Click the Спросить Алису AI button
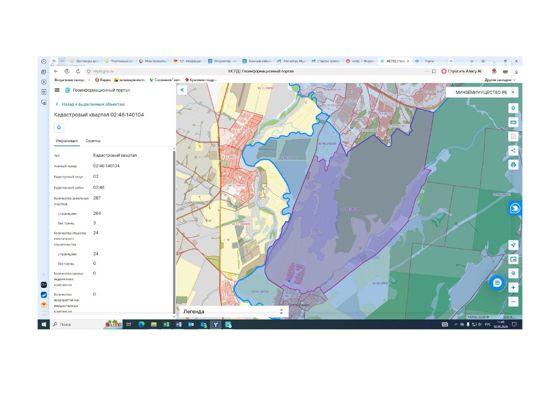560x396 pixels. (462, 71)
